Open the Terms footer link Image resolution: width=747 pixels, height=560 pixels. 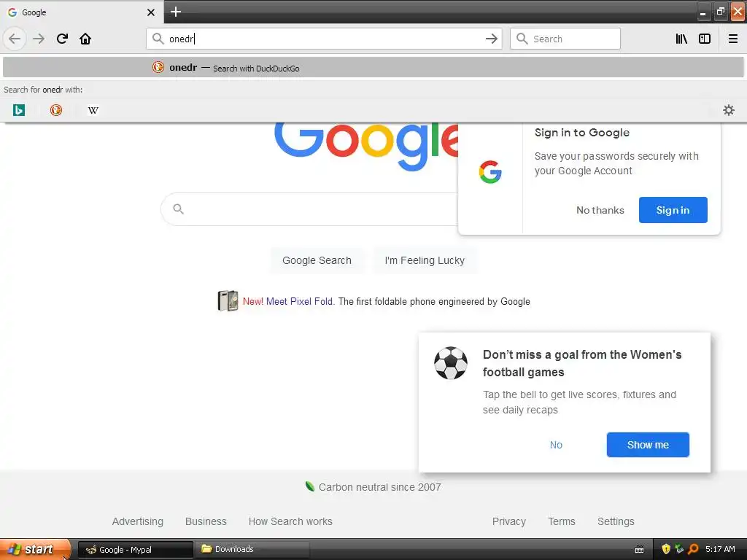(562, 521)
